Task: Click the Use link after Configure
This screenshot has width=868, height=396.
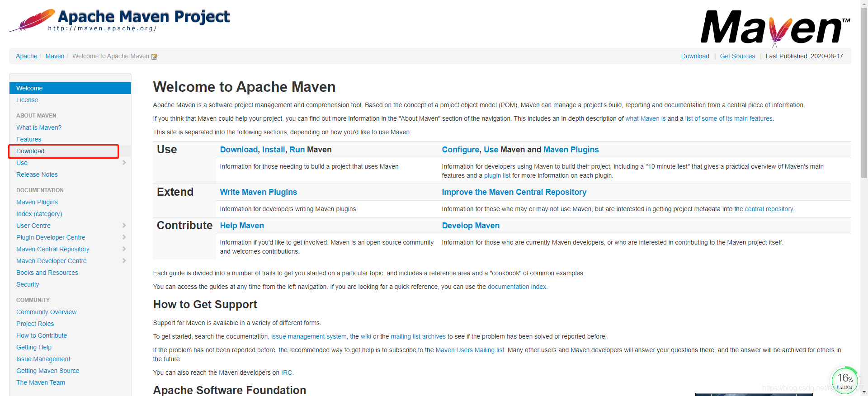Action: 491,150
